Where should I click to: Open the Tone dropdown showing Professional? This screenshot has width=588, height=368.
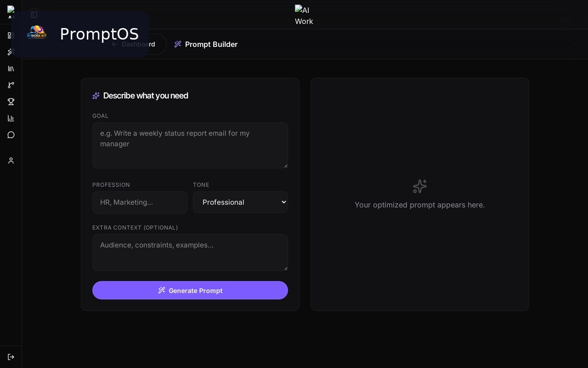tap(240, 202)
